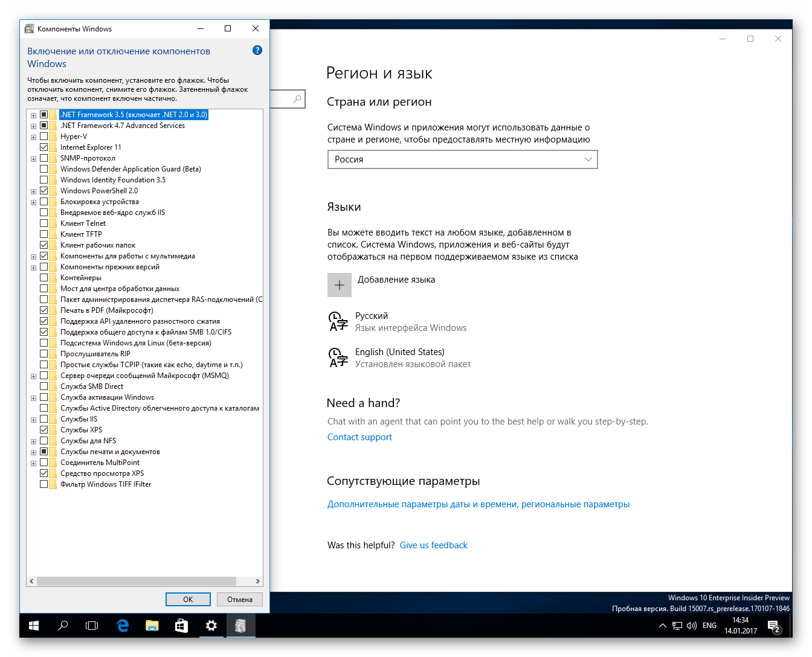Open Give us feedback link

click(x=433, y=545)
